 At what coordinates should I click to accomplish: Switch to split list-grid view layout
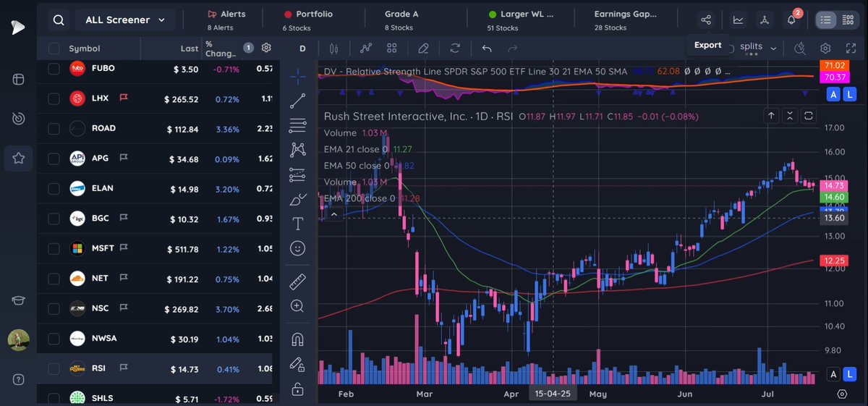coord(847,20)
